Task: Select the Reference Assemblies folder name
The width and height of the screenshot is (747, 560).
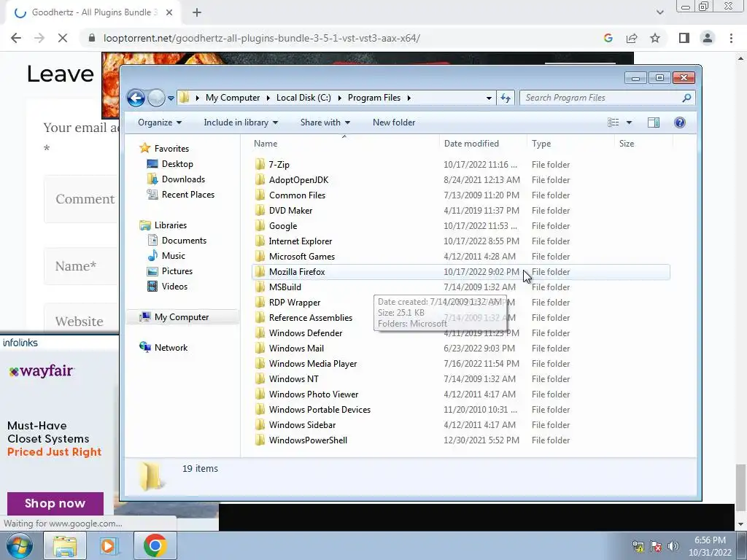Action: pos(311,318)
